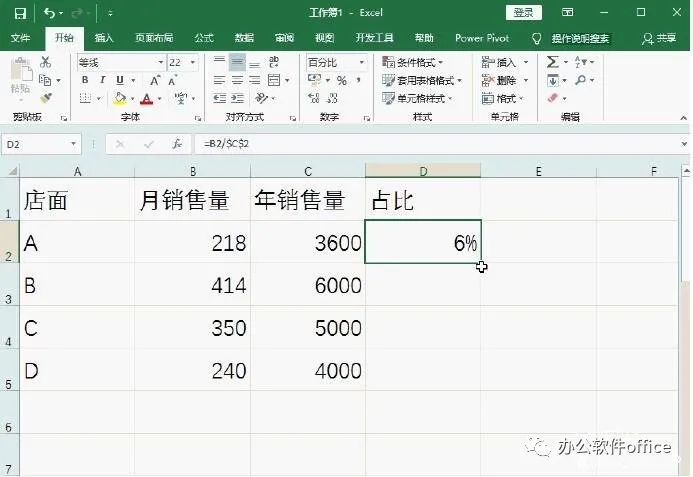Image resolution: width=693 pixels, height=477 pixels.
Task: Click the AutoSum sigma icon
Action: [x=552, y=62]
